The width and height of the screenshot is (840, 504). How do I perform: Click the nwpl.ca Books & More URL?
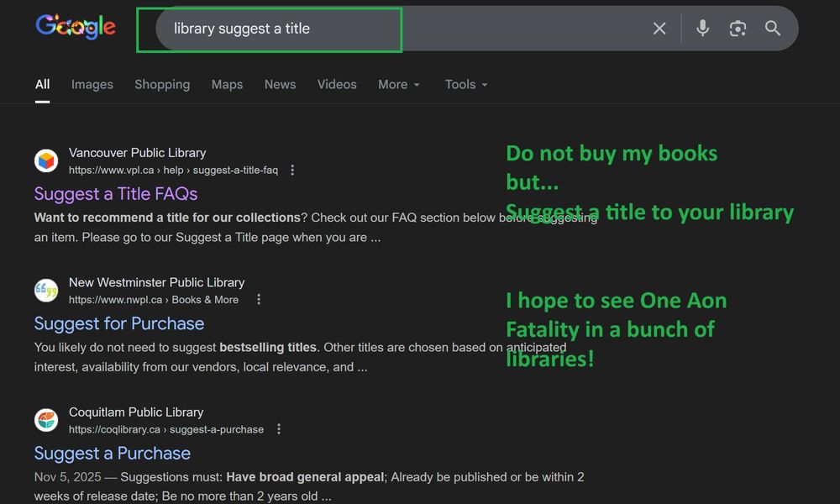(x=153, y=299)
